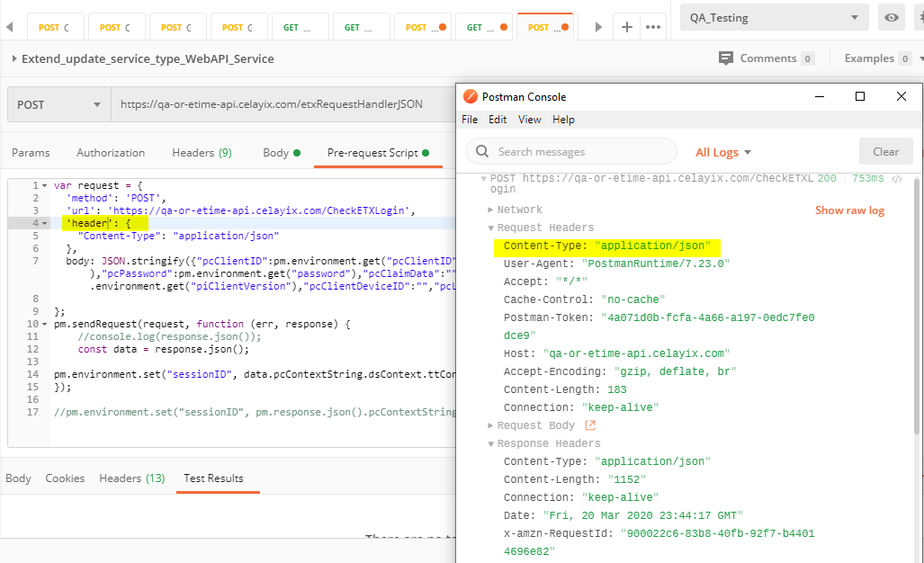Open Help menu in Postman Console
Viewport: 924px width, 563px height.
(563, 120)
